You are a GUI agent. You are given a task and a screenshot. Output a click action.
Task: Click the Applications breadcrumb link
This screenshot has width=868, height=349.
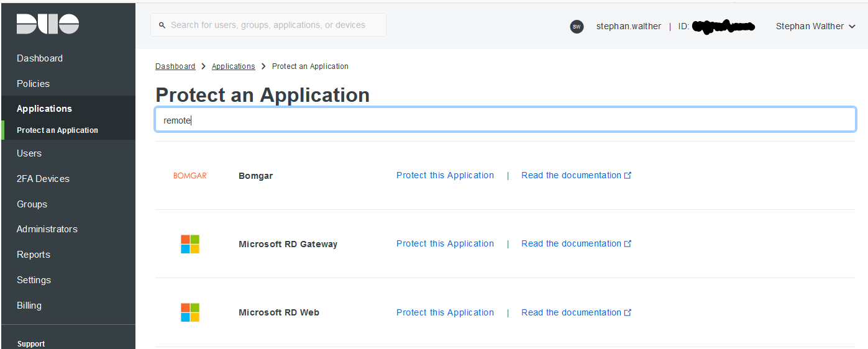[234, 66]
